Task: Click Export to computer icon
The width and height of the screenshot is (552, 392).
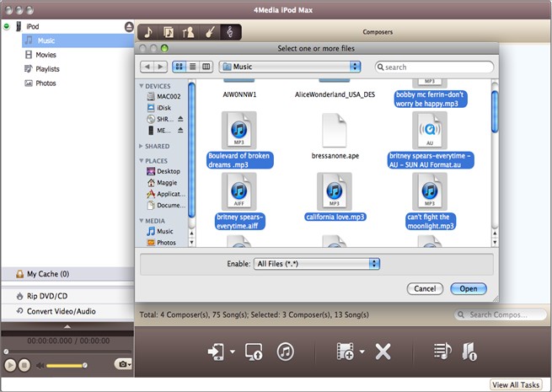Action: [254, 352]
